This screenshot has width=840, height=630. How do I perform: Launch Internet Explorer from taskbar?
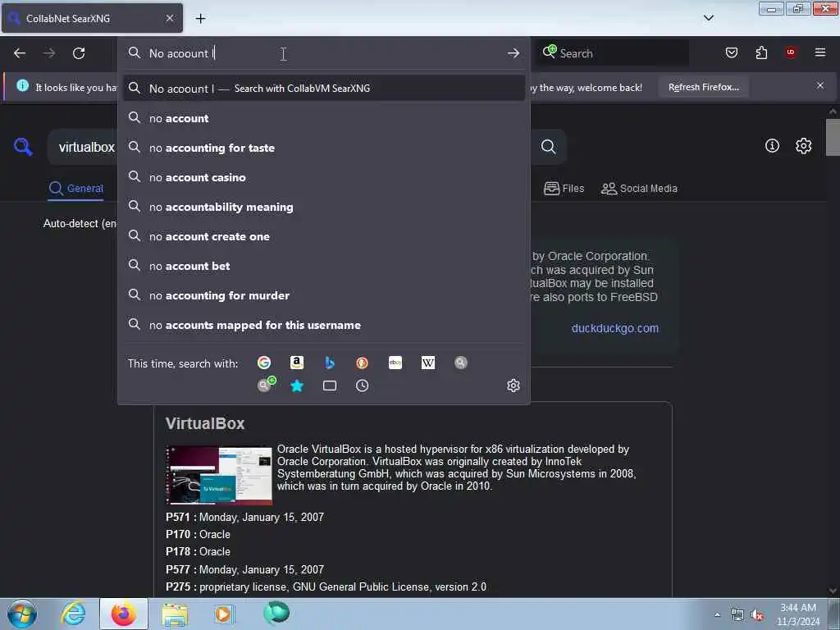click(73, 614)
